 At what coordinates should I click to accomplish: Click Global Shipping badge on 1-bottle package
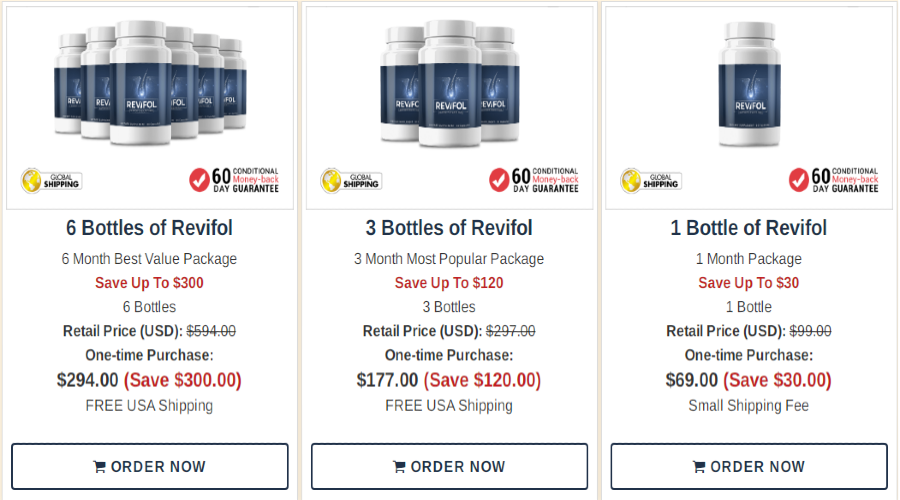pyautogui.click(x=651, y=181)
